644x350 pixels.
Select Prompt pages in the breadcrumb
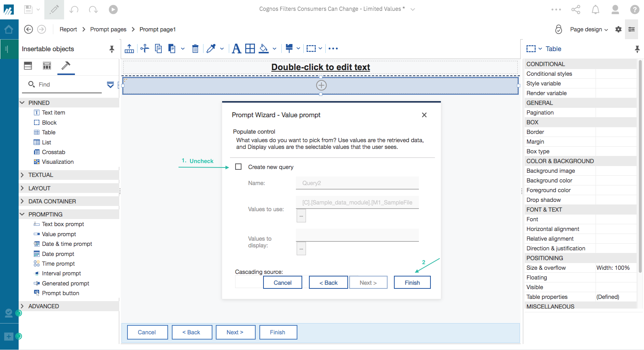(x=108, y=29)
